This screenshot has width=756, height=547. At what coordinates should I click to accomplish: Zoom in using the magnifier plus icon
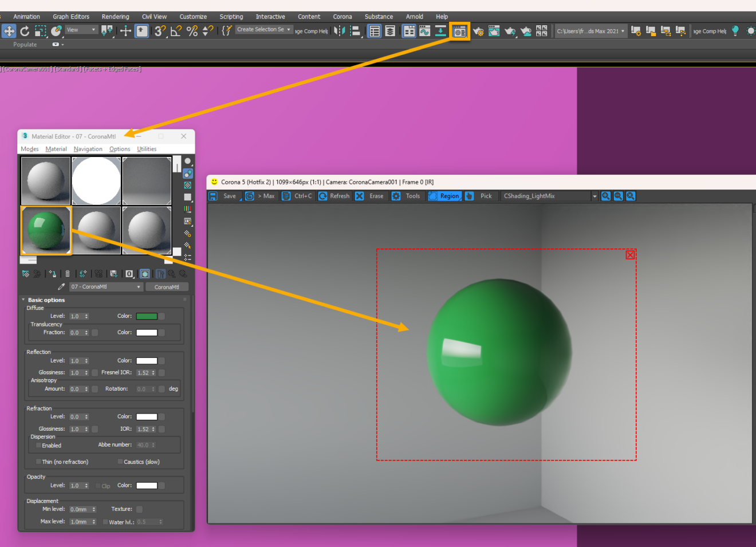[605, 196]
